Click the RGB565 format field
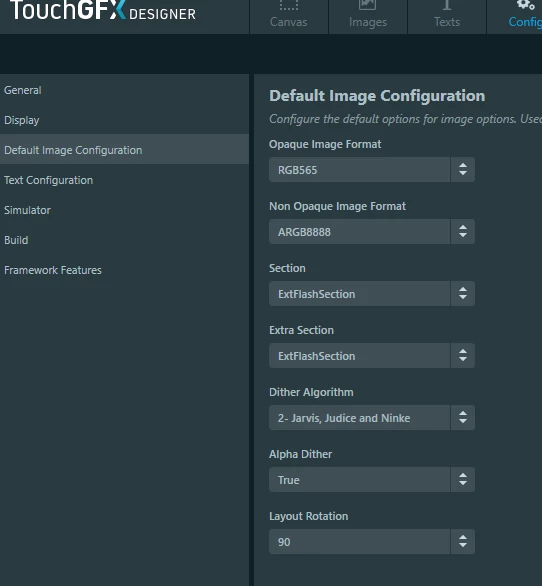Image resolution: width=542 pixels, height=586 pixels. click(x=360, y=170)
